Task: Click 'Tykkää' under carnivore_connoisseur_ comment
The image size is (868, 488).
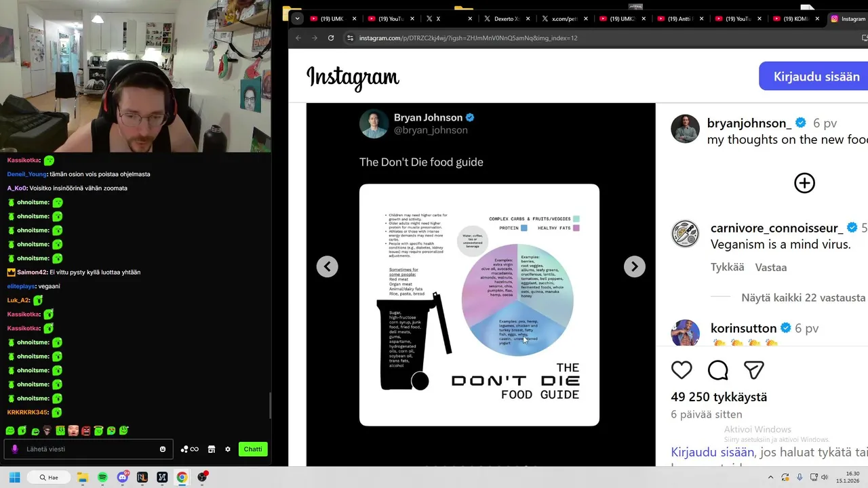Action: [728, 267]
